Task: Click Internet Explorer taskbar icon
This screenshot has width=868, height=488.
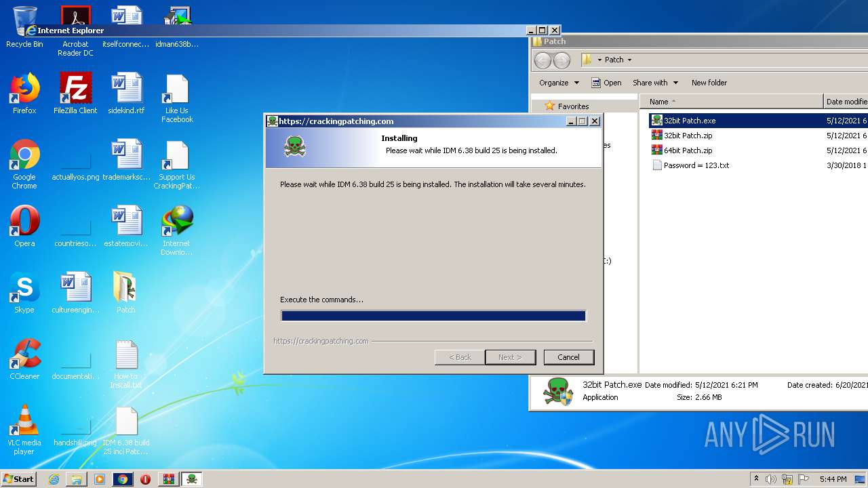Action: click(x=54, y=479)
